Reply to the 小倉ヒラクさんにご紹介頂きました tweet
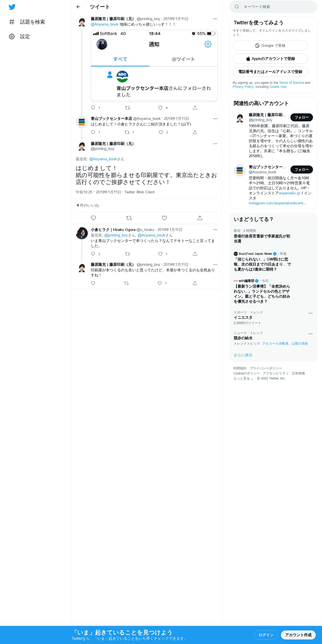The height and width of the screenshot is (644, 322). [93, 132]
